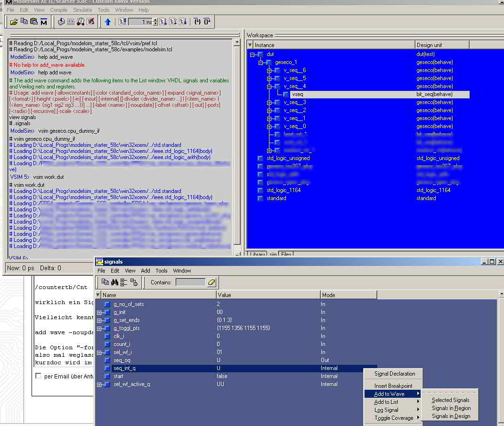Click Collapse All icon in signals toolbar
504x426 pixels.
tap(134, 282)
